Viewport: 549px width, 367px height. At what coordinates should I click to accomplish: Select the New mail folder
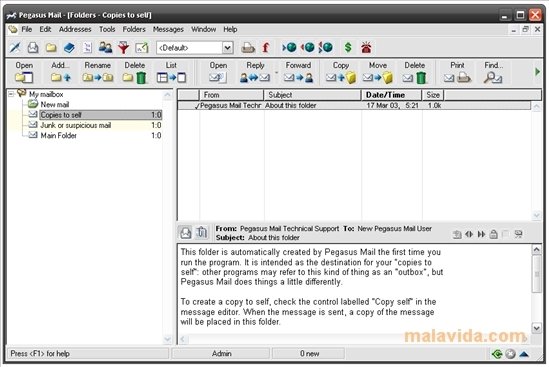(55, 104)
